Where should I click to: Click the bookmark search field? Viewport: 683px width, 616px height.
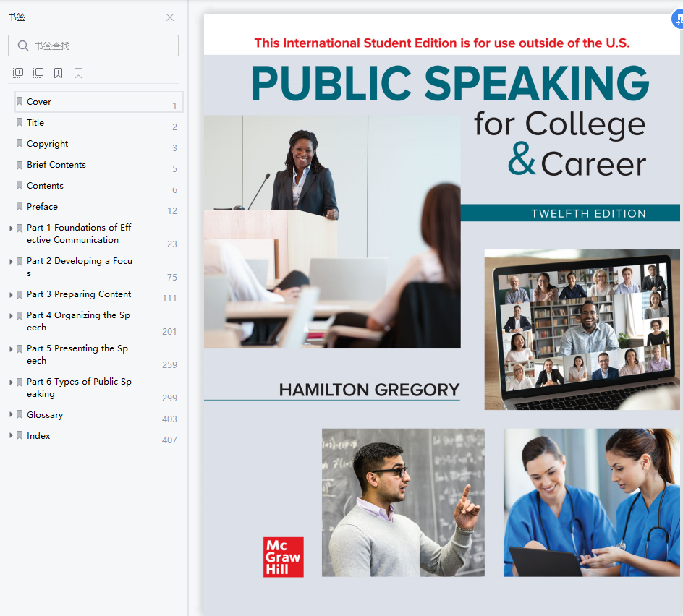pos(93,46)
